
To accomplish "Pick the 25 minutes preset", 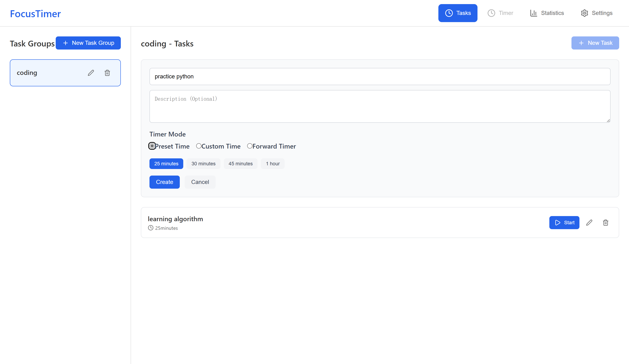I will [166, 164].
